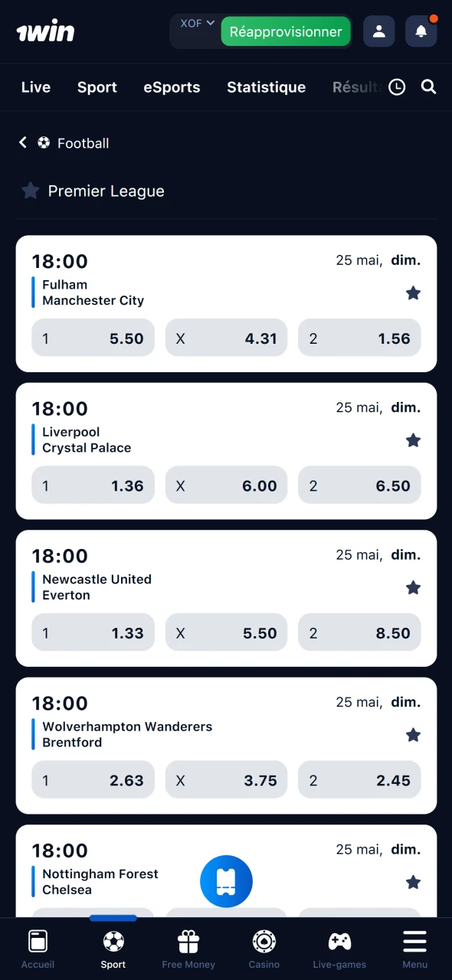Open the hamburger Menu

coord(414,949)
